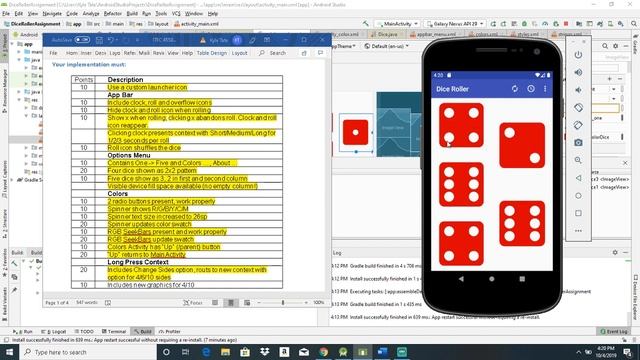Click the Word Focus mode button
The height and width of the screenshot is (360, 640).
pyautogui.click(x=193, y=303)
